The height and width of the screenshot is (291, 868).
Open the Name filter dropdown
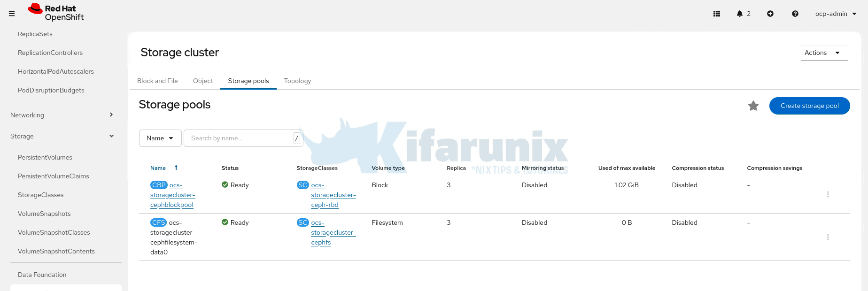point(160,138)
